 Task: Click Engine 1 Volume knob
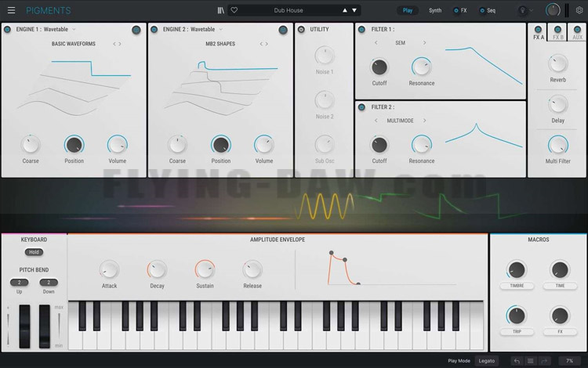(118, 145)
